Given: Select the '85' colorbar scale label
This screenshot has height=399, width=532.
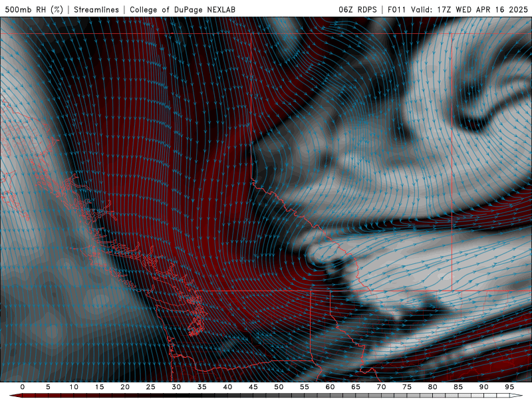Looking at the screenshot, I should 458,387.
